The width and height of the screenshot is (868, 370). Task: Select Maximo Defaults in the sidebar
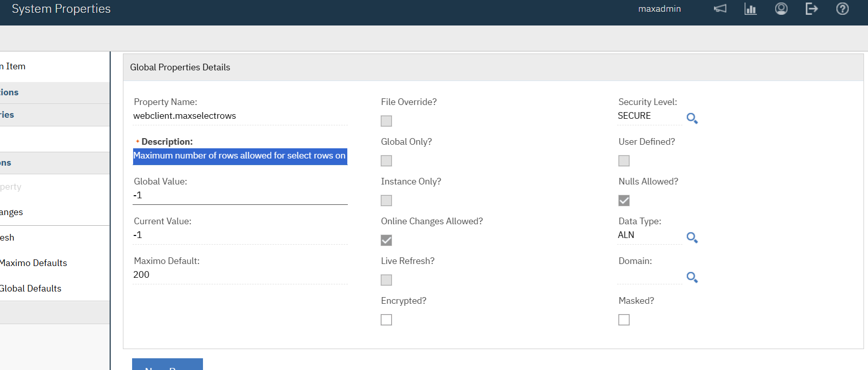34,263
